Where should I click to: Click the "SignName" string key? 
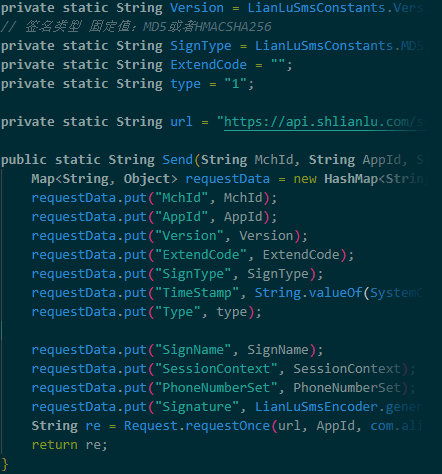point(193,350)
